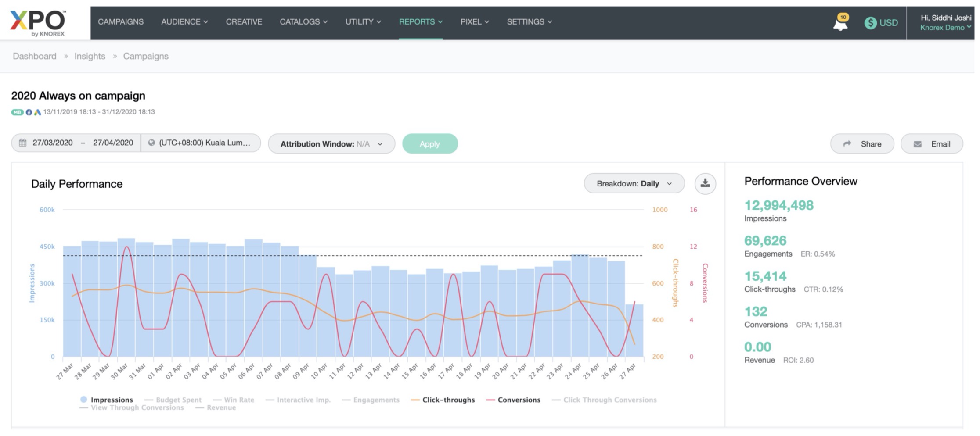Click the XPO by Knorex logo
The image size is (980, 436).
[38, 23]
